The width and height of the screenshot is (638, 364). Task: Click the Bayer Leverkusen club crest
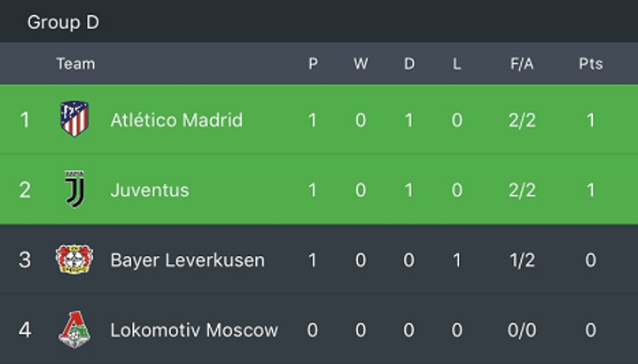(74, 259)
